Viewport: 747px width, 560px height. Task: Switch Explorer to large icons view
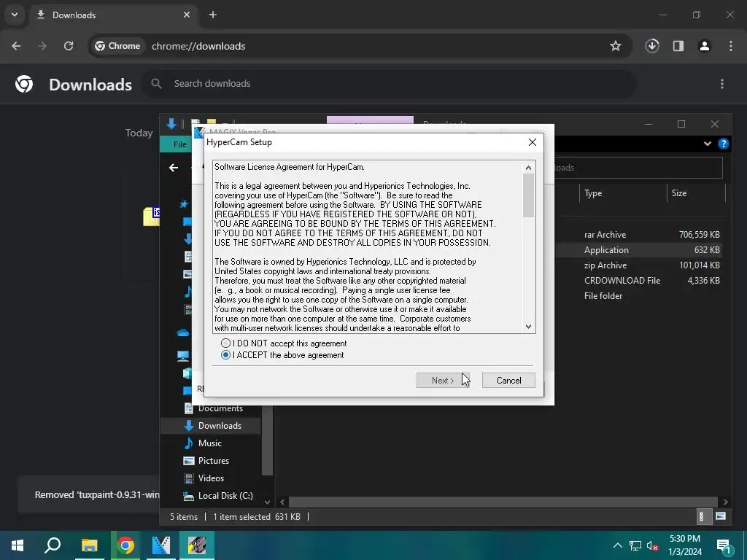coord(721,516)
